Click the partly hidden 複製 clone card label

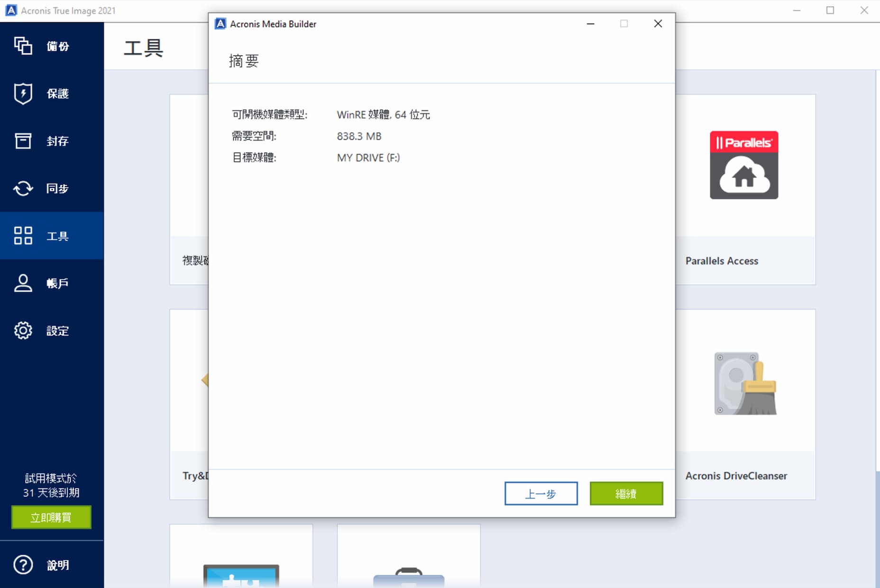pos(195,261)
